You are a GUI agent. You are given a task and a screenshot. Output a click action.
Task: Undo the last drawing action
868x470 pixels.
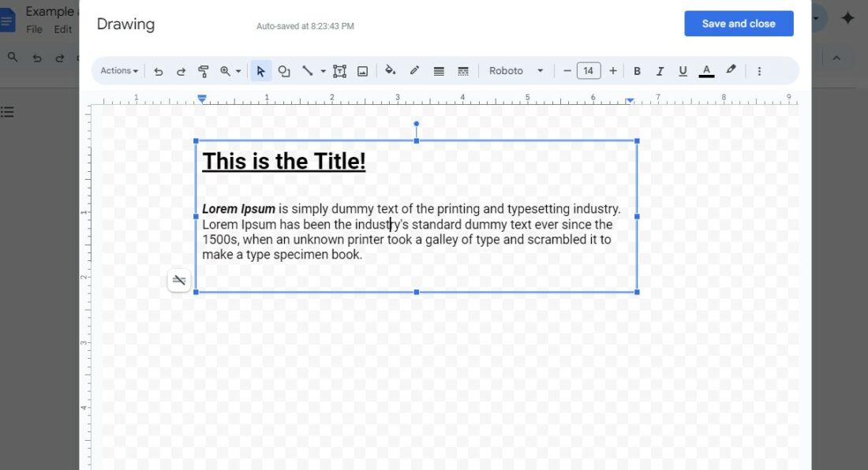click(x=158, y=70)
